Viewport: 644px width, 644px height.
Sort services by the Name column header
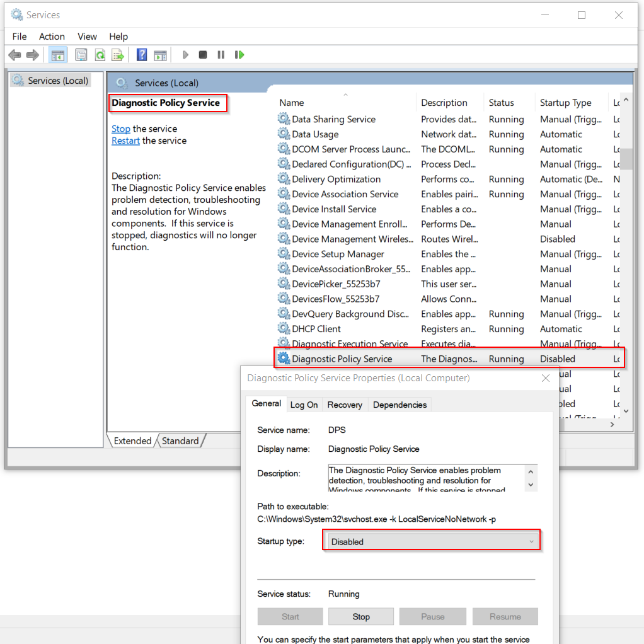pos(292,103)
